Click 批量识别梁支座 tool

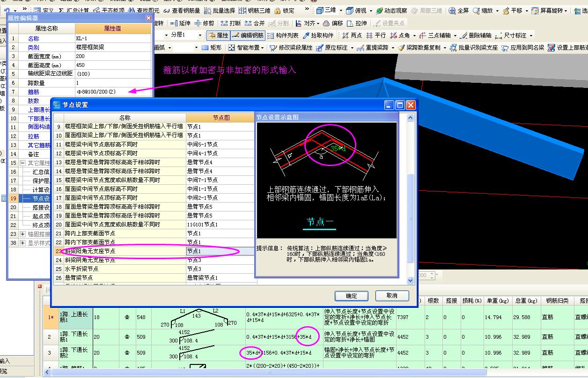(x=473, y=47)
